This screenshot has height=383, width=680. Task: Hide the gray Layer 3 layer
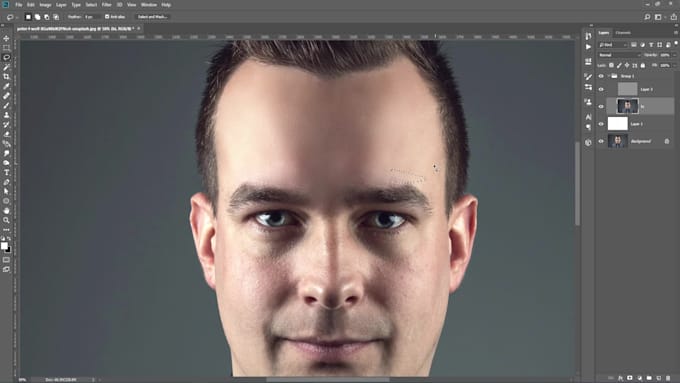(x=601, y=89)
